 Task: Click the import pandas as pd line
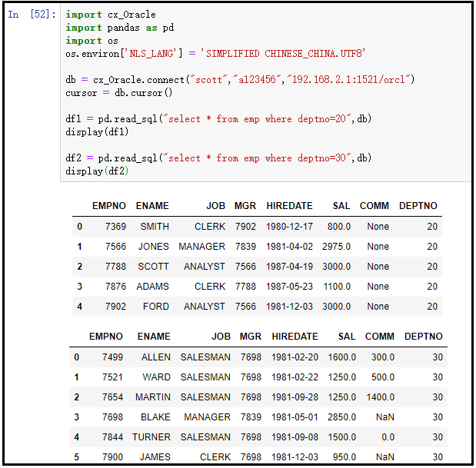118,28
